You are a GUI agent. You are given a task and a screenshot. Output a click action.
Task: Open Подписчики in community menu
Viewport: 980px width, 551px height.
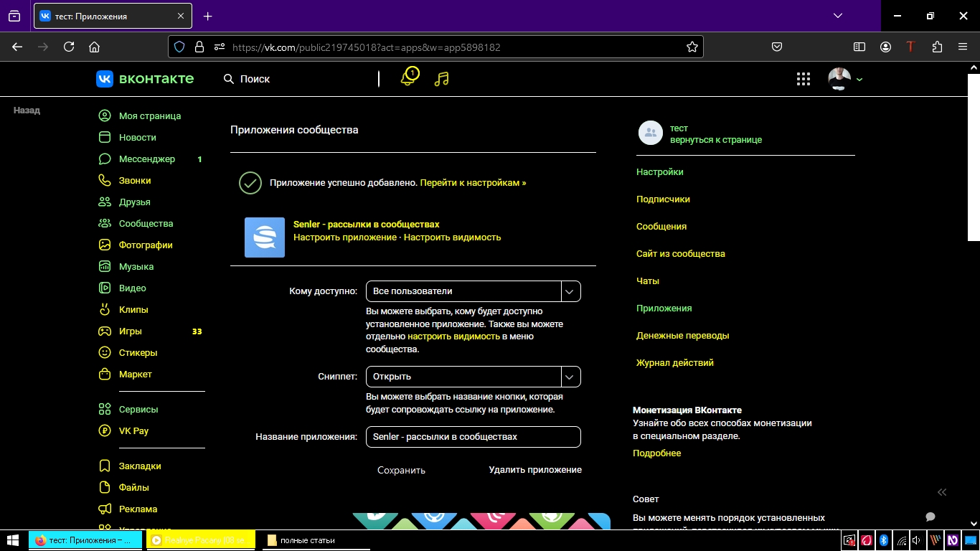663,199
